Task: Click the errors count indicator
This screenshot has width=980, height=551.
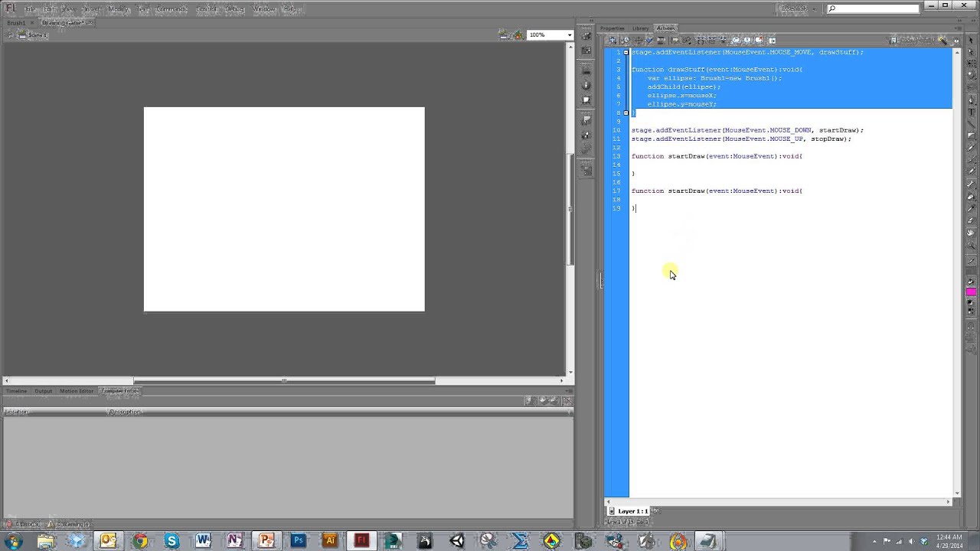Action: pos(23,524)
